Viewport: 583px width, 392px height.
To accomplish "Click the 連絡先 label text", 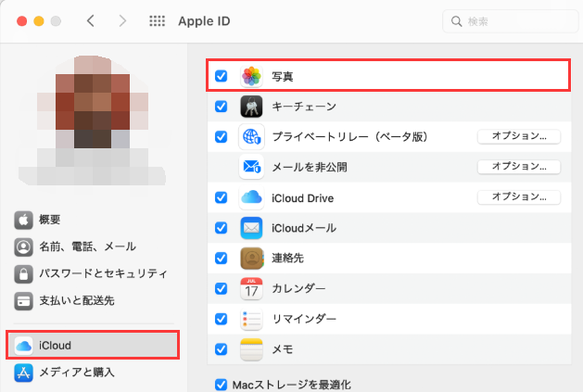I will click(x=287, y=259).
